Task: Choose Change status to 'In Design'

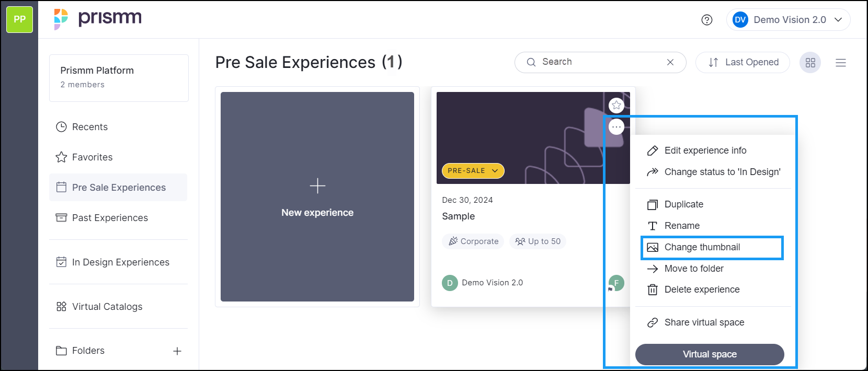Action: [713, 172]
